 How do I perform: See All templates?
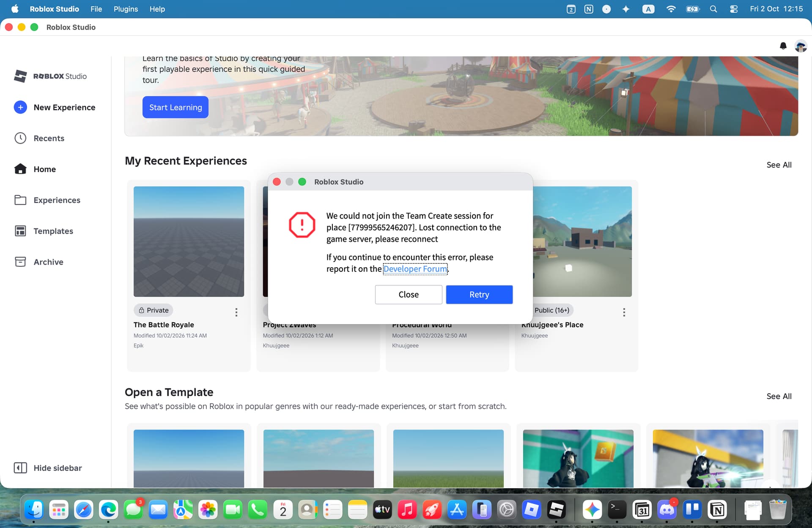click(779, 396)
